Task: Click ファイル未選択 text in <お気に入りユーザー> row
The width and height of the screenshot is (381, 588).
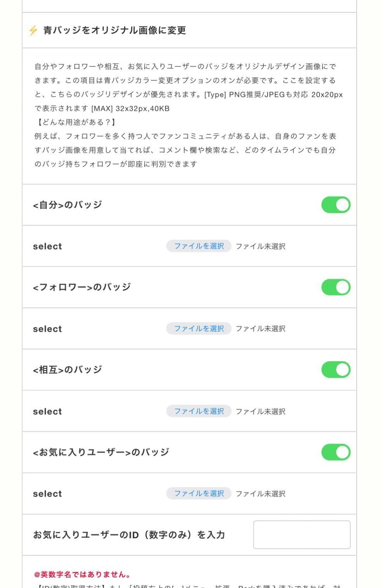Action: (x=261, y=494)
